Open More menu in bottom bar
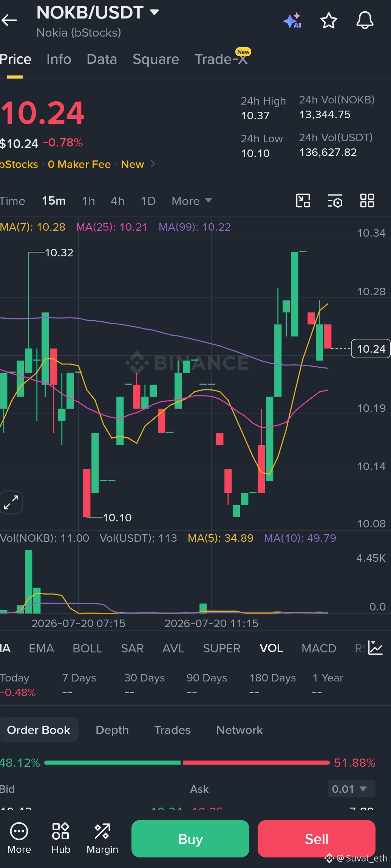 pyautogui.click(x=19, y=839)
